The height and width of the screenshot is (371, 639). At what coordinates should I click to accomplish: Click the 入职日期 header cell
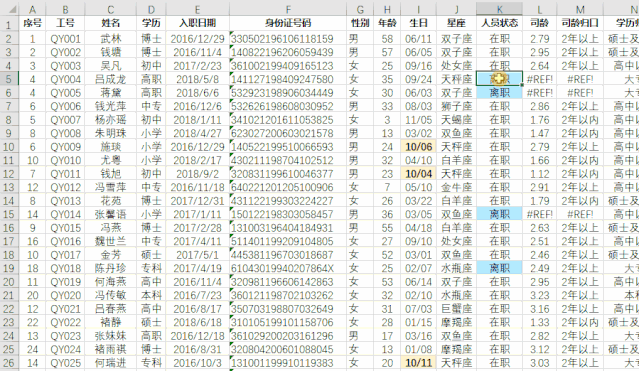click(197, 23)
